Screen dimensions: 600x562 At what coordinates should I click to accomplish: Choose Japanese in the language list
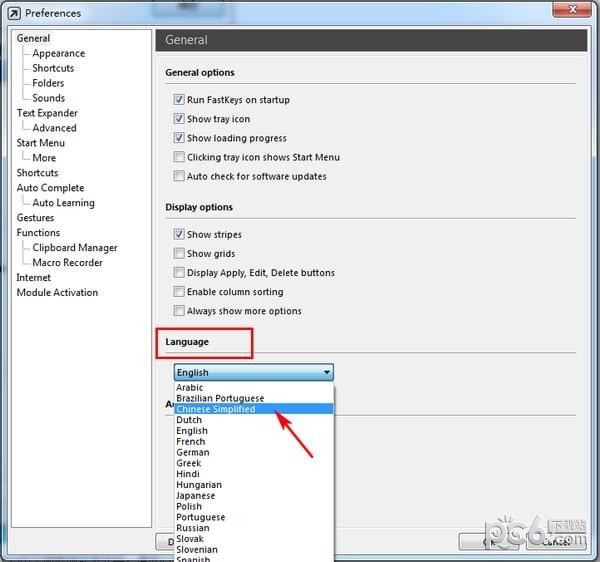pos(196,495)
